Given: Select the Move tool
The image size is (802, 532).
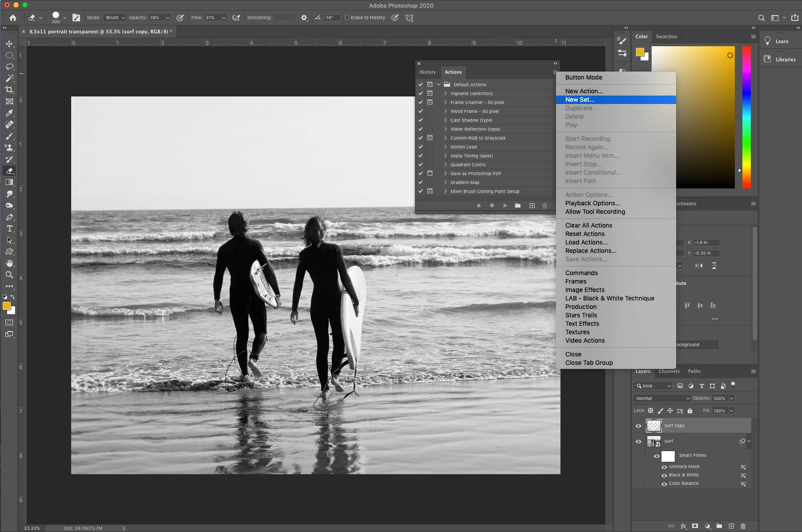Looking at the screenshot, I should [x=9, y=44].
